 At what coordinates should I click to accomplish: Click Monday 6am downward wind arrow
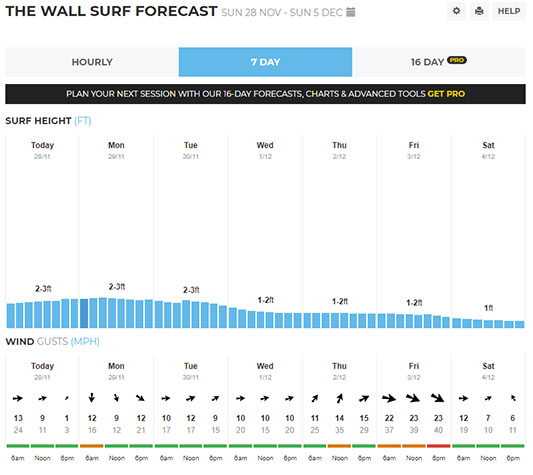[x=92, y=398]
